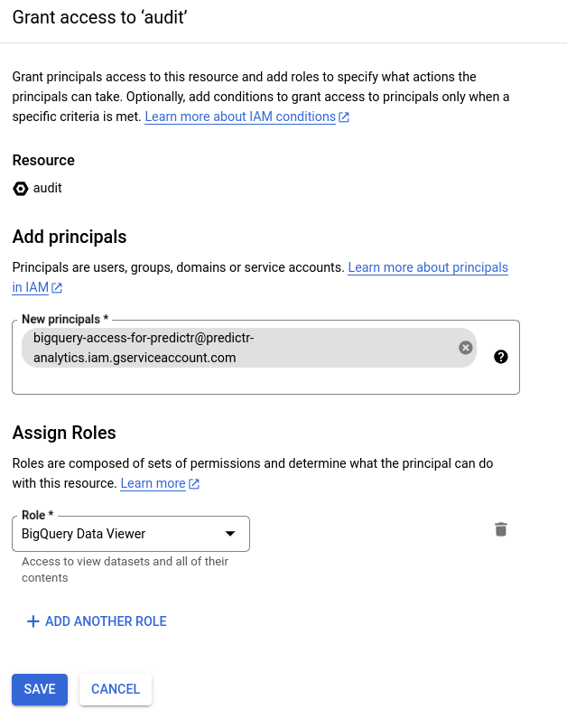
Task: Remove the bigquery-access-for-predictr principal chip
Action: click(465, 348)
